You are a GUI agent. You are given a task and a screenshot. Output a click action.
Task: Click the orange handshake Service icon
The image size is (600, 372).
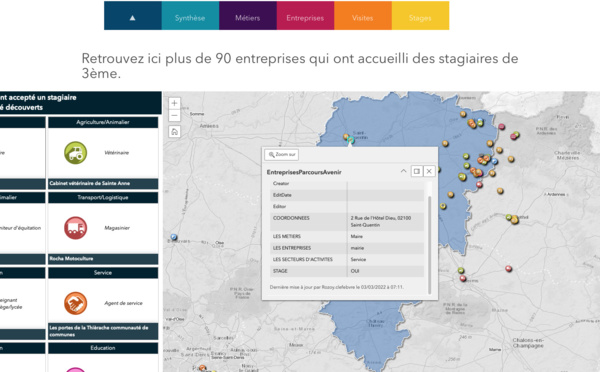pyautogui.click(x=75, y=303)
